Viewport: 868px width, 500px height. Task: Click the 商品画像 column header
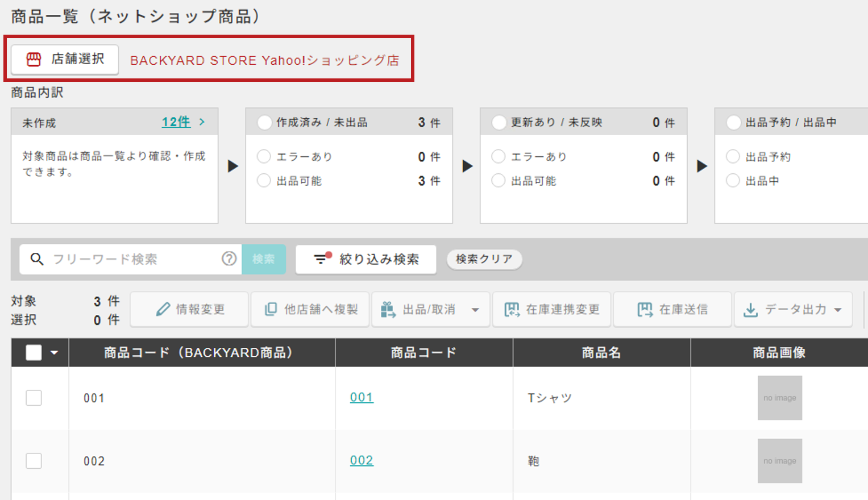tap(779, 353)
